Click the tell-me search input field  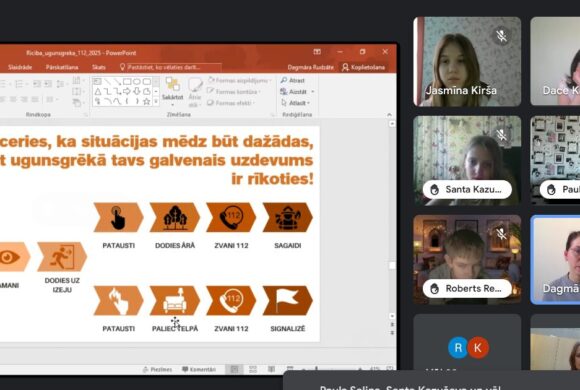[170, 67]
